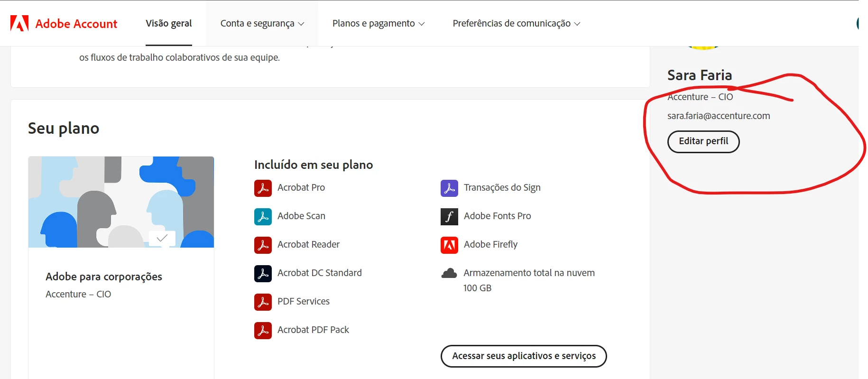Open the Planos e pagamento menu
The width and height of the screenshot is (868, 379).
click(x=379, y=23)
